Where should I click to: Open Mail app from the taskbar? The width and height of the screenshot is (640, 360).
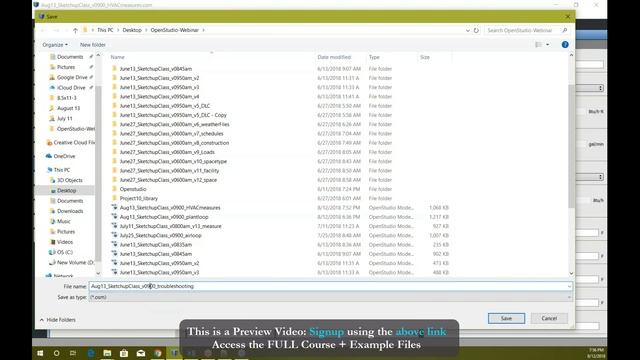[141, 353]
